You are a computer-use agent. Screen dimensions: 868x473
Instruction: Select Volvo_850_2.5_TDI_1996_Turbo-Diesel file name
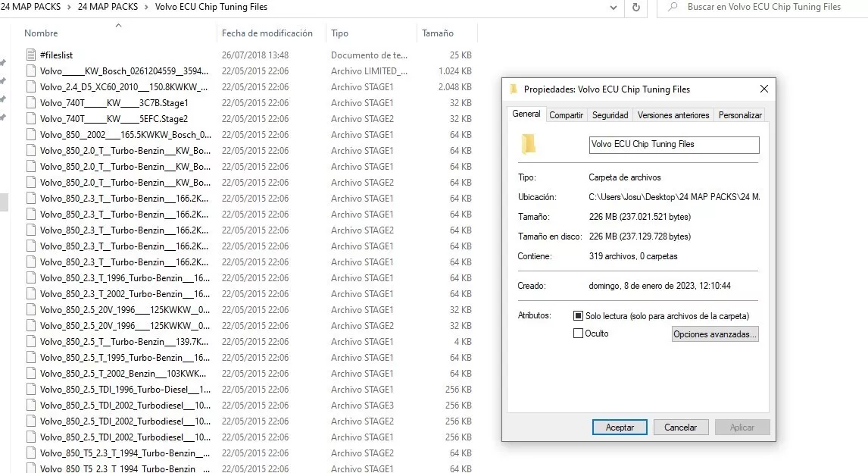[x=125, y=390]
